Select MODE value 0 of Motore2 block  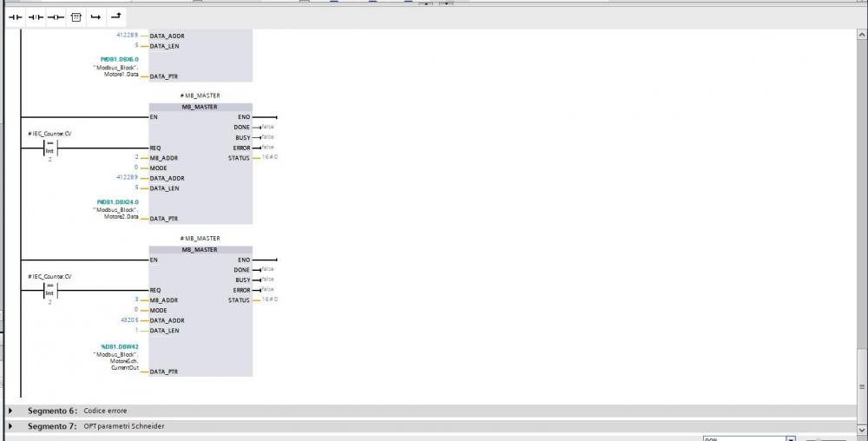(136, 167)
